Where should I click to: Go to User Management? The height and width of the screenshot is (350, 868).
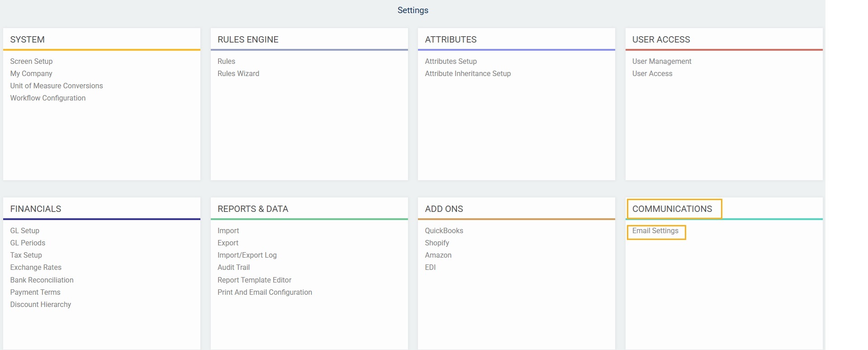pyautogui.click(x=662, y=61)
